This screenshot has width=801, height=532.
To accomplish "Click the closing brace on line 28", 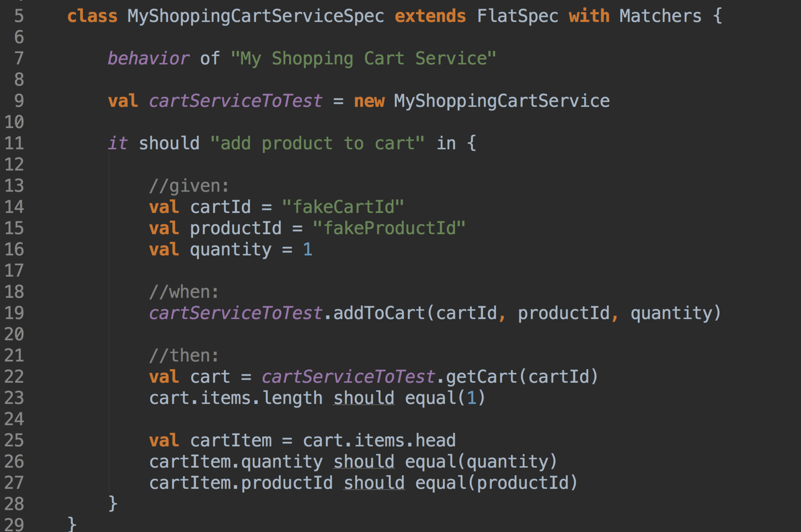I will [113, 504].
